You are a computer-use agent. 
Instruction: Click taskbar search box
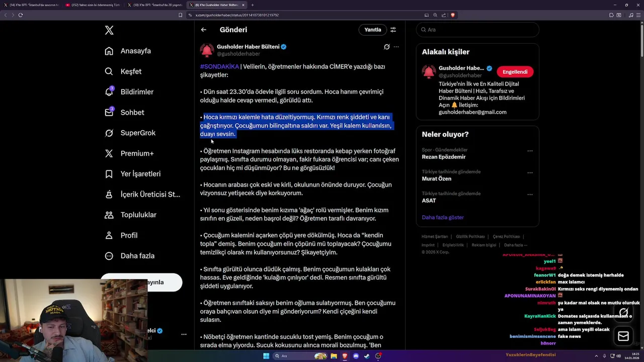coord(300,356)
